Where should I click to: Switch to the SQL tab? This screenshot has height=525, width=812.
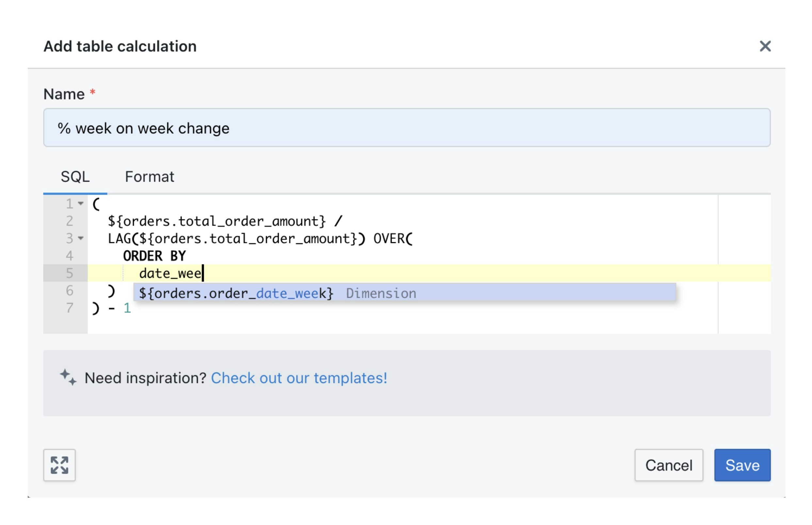tap(75, 177)
